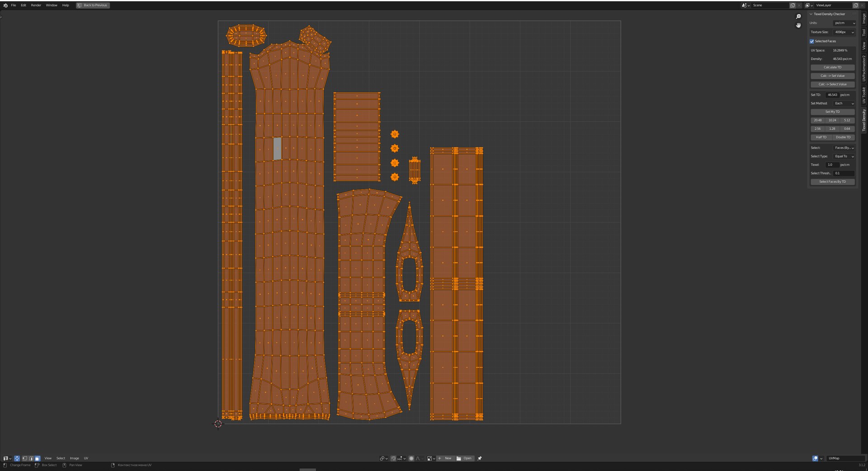Switch to the Tool sidebar tab

coord(864,33)
